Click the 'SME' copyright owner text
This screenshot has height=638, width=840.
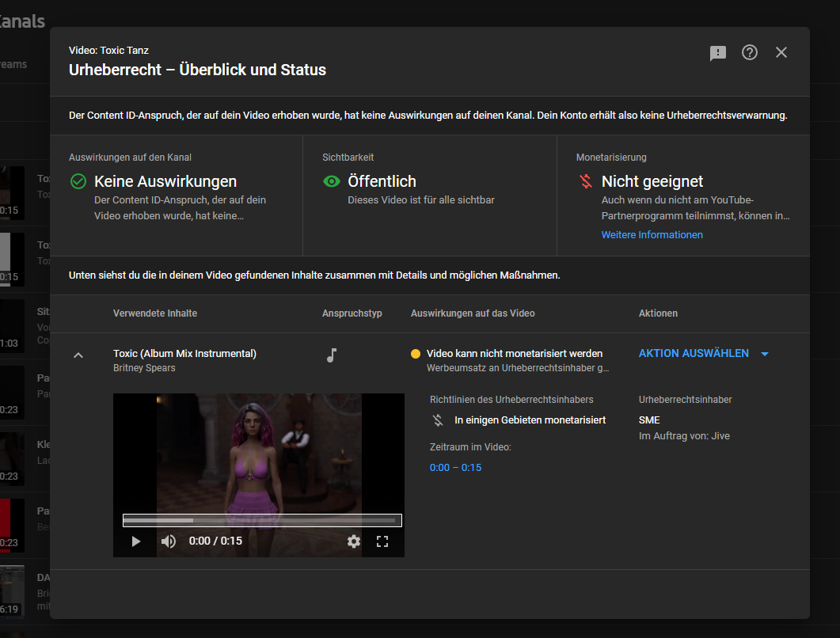click(x=648, y=420)
